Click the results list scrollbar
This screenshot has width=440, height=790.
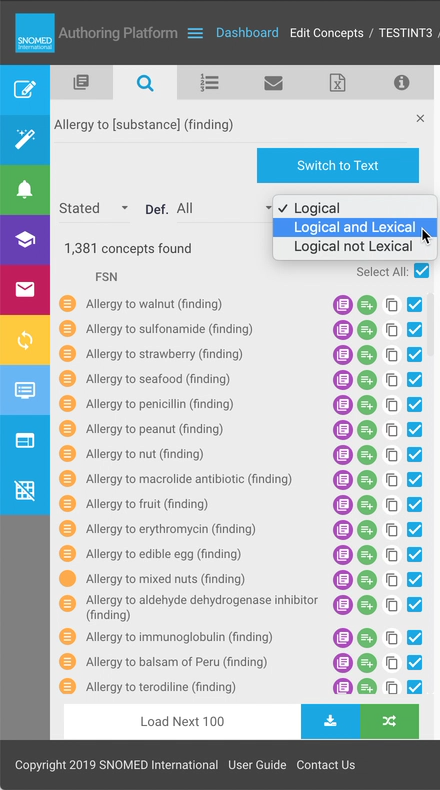430,325
